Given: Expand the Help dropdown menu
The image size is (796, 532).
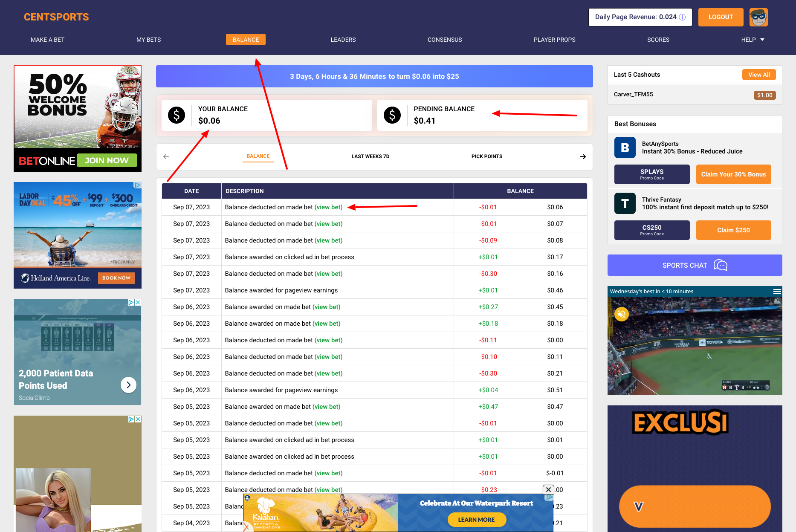Looking at the screenshot, I should (753, 40).
